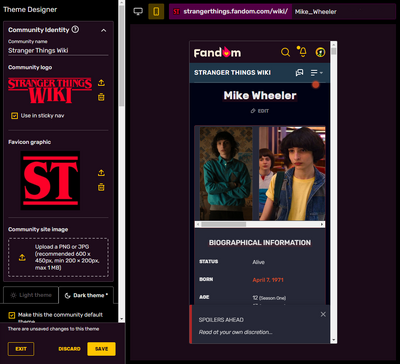Open the discussions icon in wiki nav
Viewport: 400px width, 364px height.
(299, 72)
